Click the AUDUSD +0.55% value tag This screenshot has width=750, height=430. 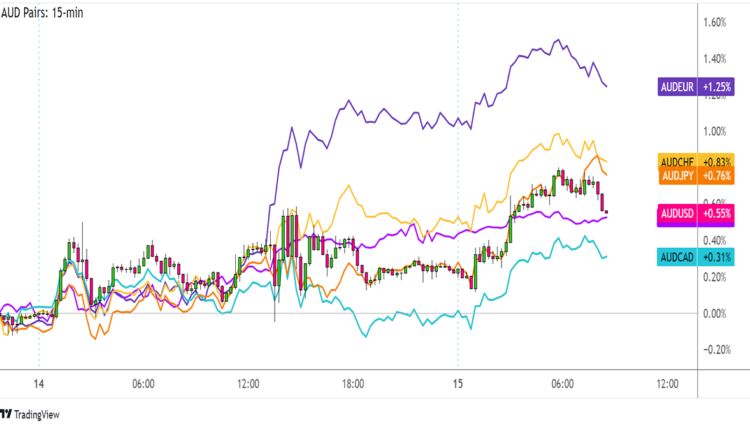coord(718,213)
